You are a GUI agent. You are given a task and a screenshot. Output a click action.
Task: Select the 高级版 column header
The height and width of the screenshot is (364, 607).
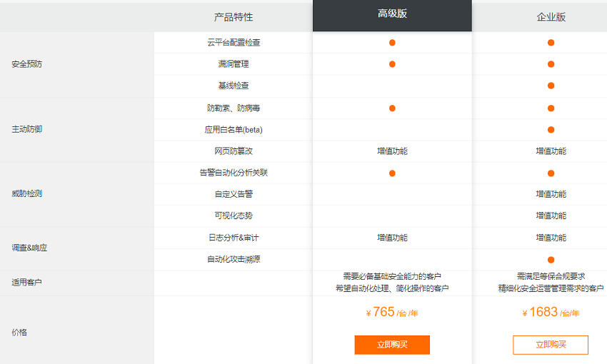tap(392, 14)
